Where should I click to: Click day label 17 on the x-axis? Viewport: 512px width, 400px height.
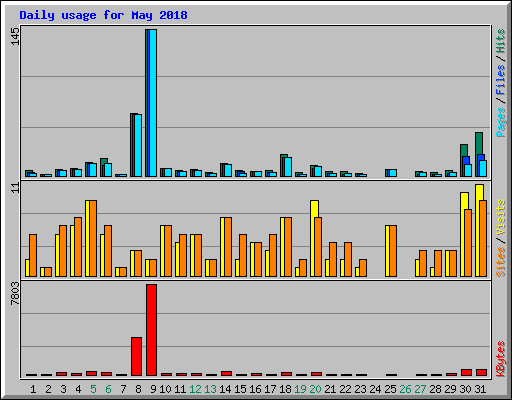(x=270, y=389)
